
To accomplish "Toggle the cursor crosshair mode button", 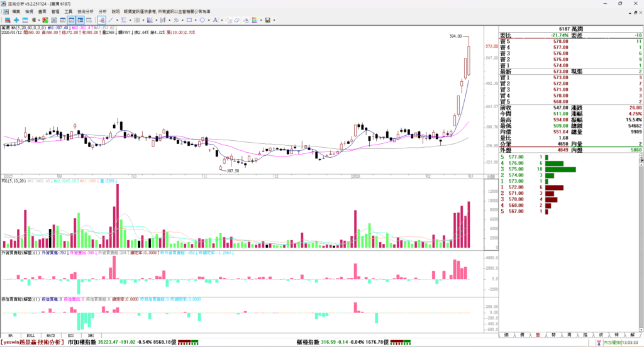I will [101, 20].
